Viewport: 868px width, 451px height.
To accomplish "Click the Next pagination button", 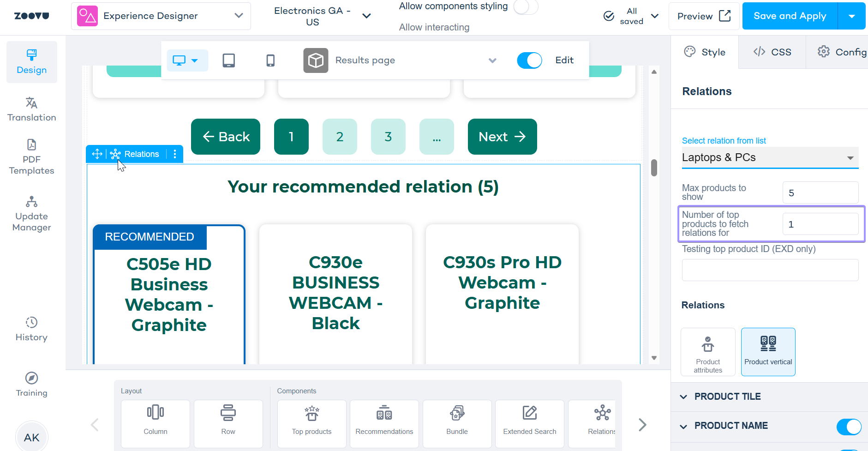I will (503, 137).
